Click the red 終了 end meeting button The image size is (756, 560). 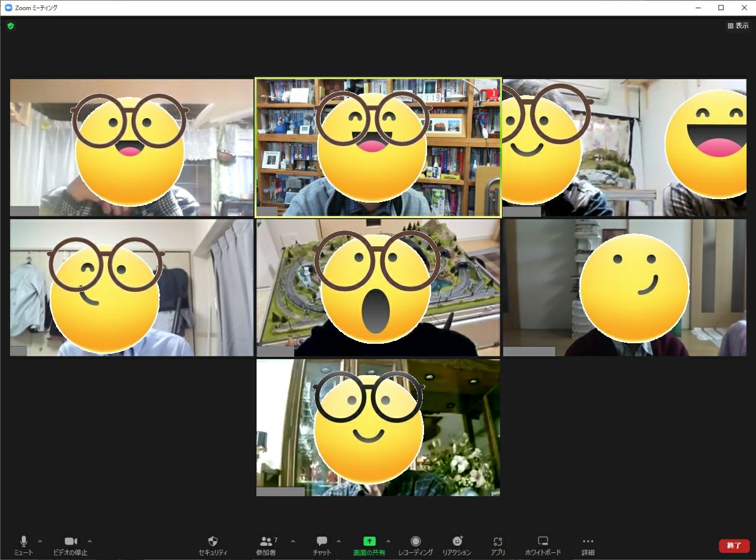734,546
